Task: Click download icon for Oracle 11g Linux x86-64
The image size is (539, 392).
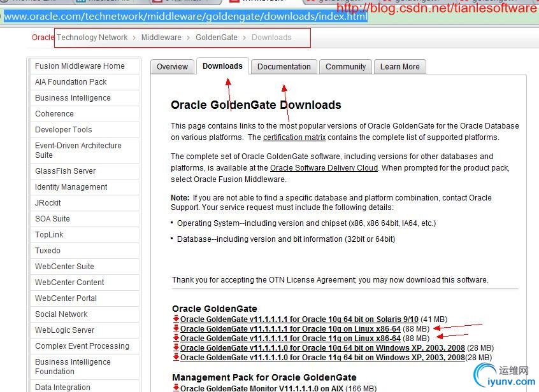Action: [x=176, y=338]
